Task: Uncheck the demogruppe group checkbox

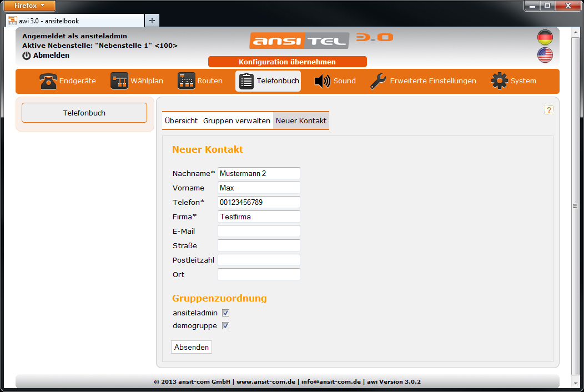Action: [225, 326]
